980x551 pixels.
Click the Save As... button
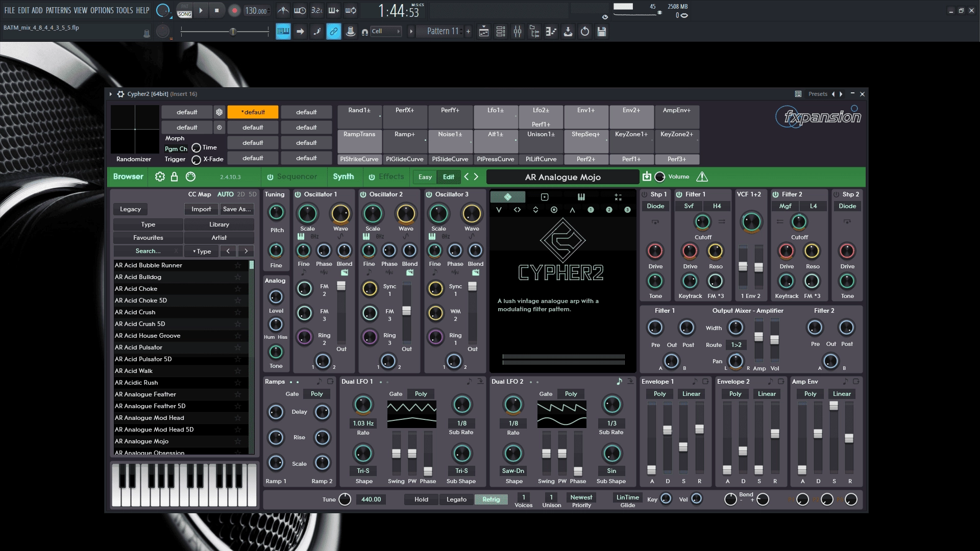(237, 209)
